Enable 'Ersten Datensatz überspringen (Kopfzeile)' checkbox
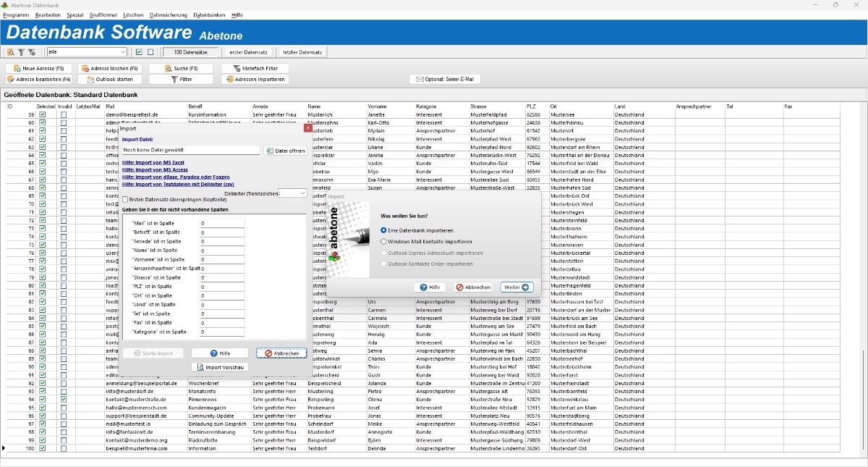Screen dimensions: 868x467 pyautogui.click(x=125, y=200)
